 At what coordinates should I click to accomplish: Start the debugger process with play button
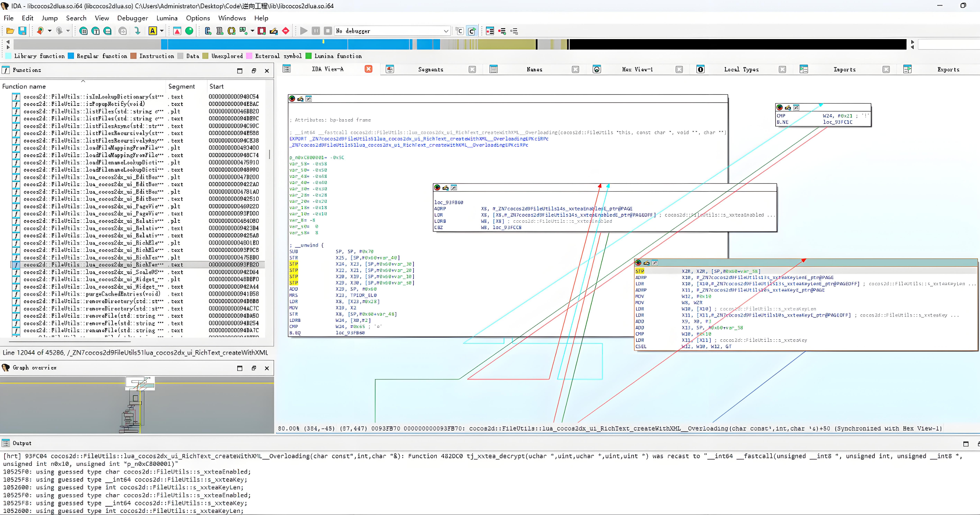tap(304, 31)
